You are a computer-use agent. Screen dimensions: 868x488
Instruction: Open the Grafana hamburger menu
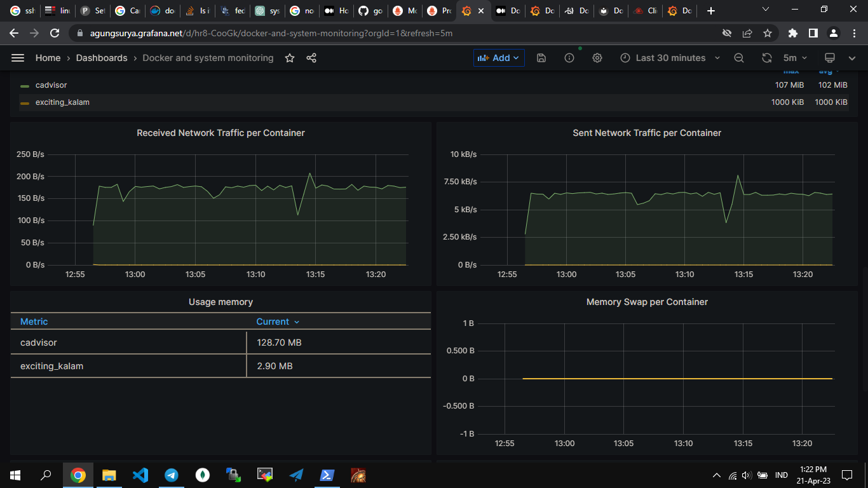(x=18, y=58)
